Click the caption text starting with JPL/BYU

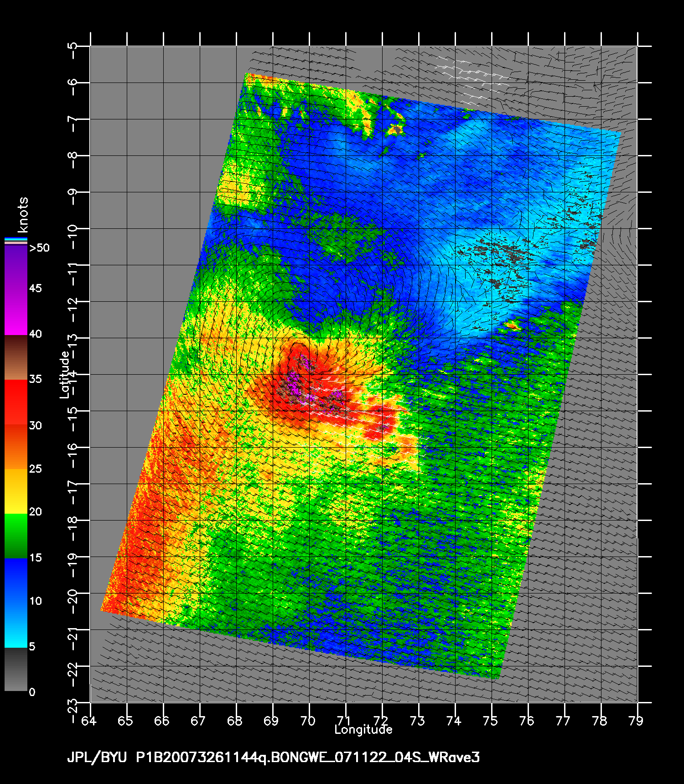[x=273, y=758]
